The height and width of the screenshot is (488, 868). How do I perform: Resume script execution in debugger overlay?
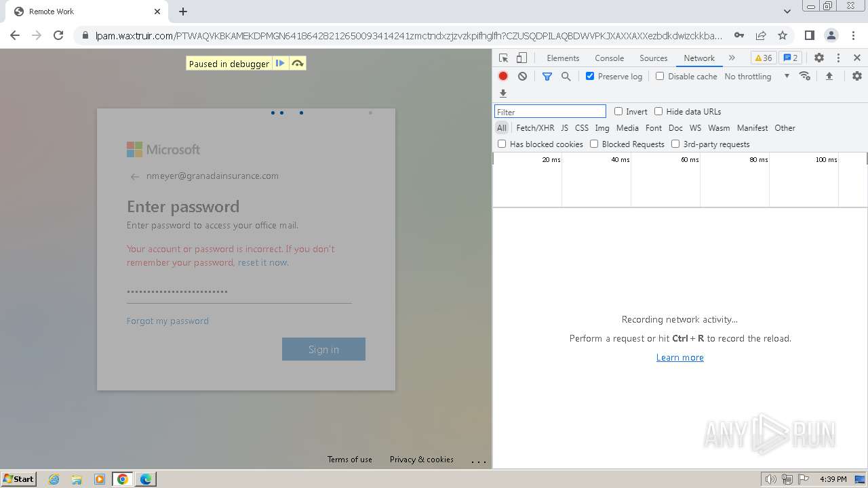pos(280,64)
